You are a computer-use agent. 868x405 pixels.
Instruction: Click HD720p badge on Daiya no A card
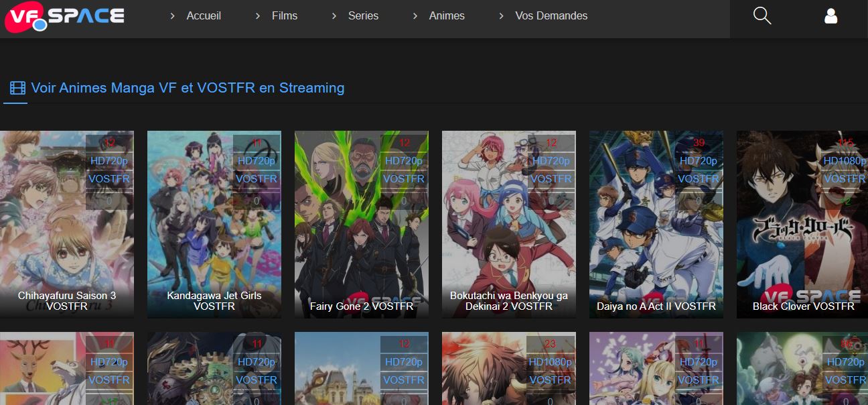tap(699, 161)
